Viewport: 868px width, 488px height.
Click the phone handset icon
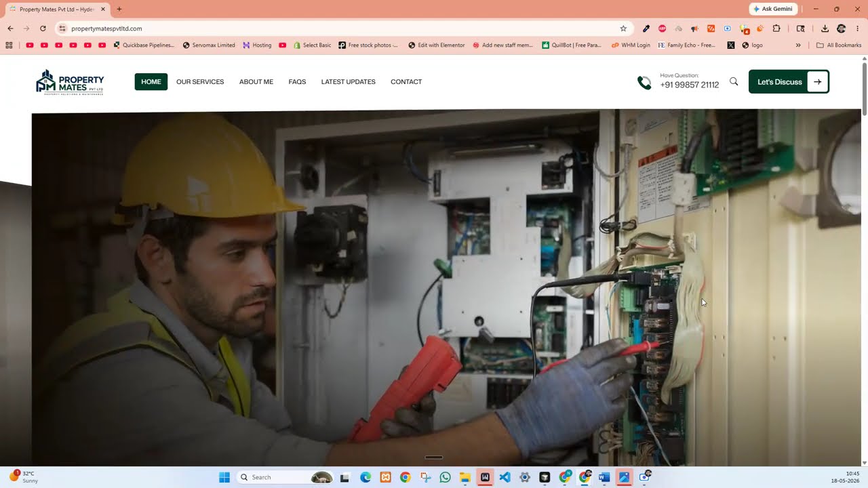point(644,83)
